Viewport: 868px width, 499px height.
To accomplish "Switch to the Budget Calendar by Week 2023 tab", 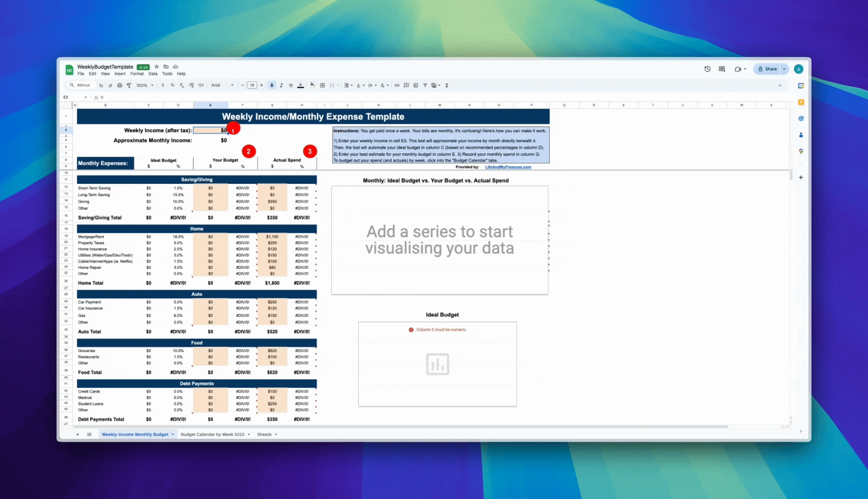I will (213, 434).
